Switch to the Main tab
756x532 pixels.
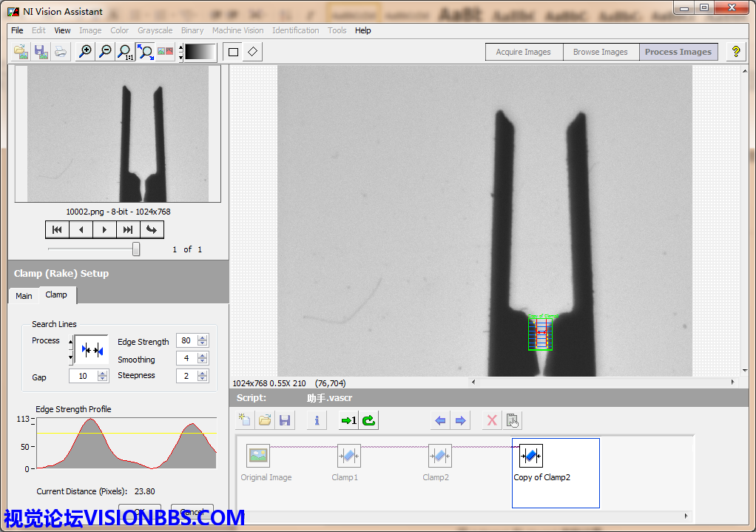(24, 296)
